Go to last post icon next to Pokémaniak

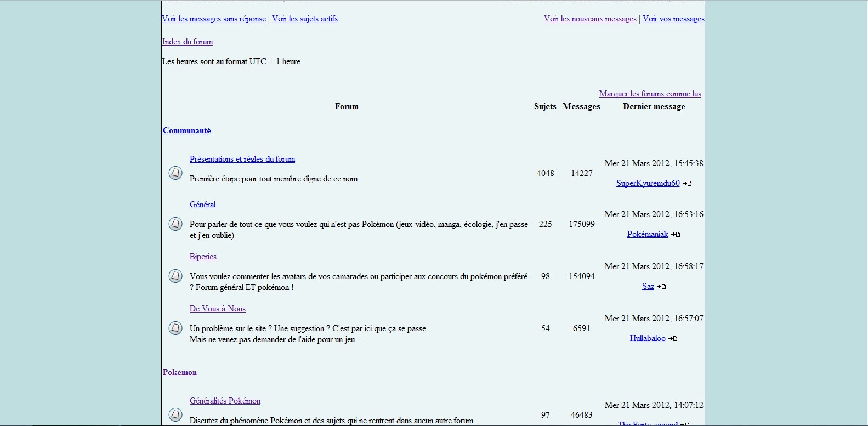[676, 235]
